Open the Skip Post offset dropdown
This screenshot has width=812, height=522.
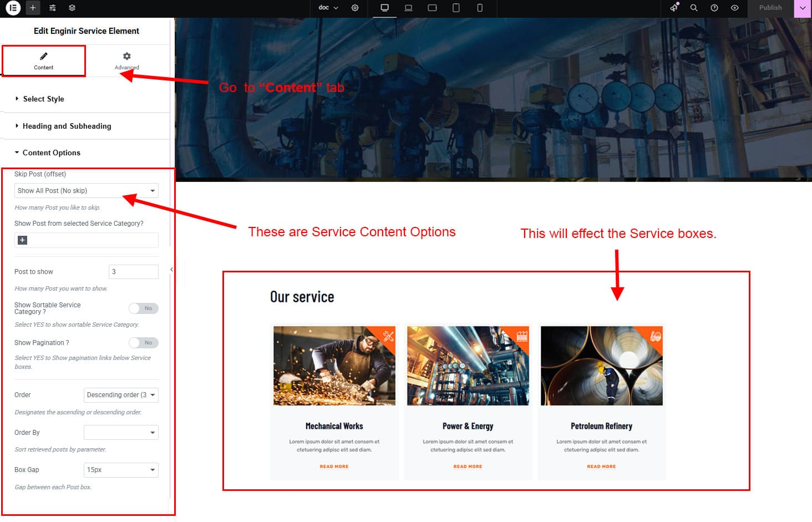point(86,191)
